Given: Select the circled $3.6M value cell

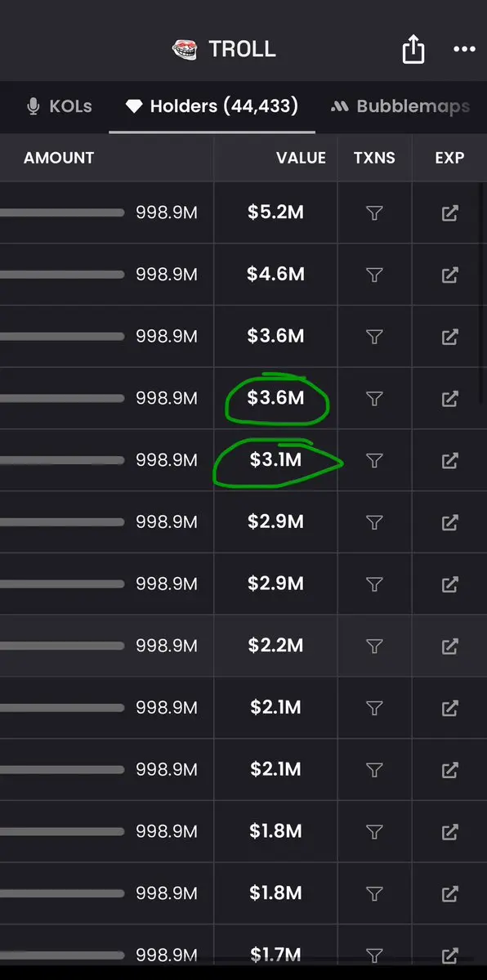Looking at the screenshot, I should pyautogui.click(x=275, y=398).
